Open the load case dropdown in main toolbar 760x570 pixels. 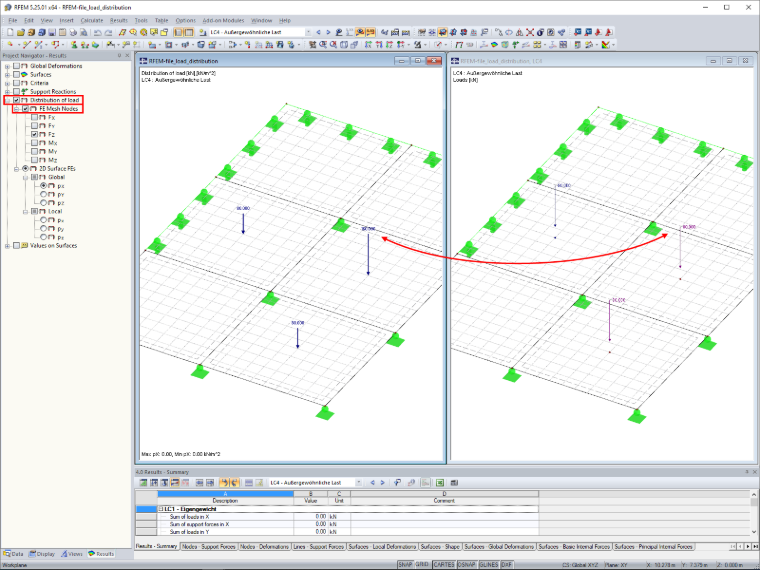coord(308,32)
